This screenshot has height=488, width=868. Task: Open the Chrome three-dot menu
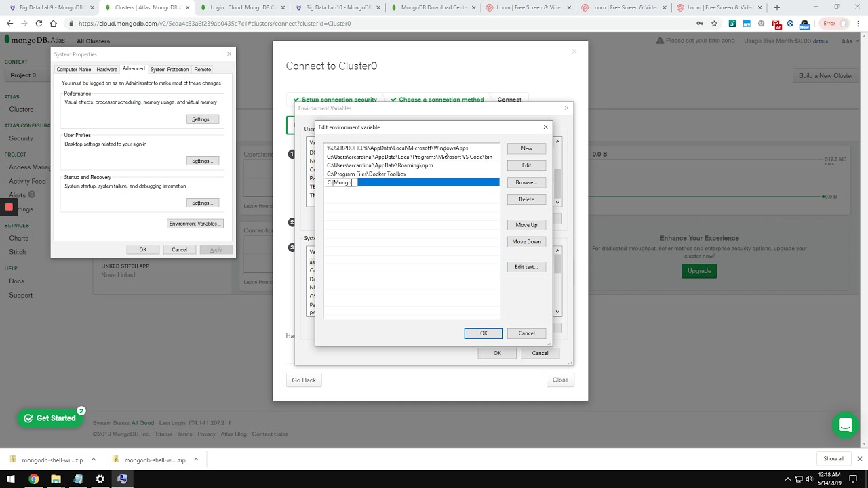[859, 23]
